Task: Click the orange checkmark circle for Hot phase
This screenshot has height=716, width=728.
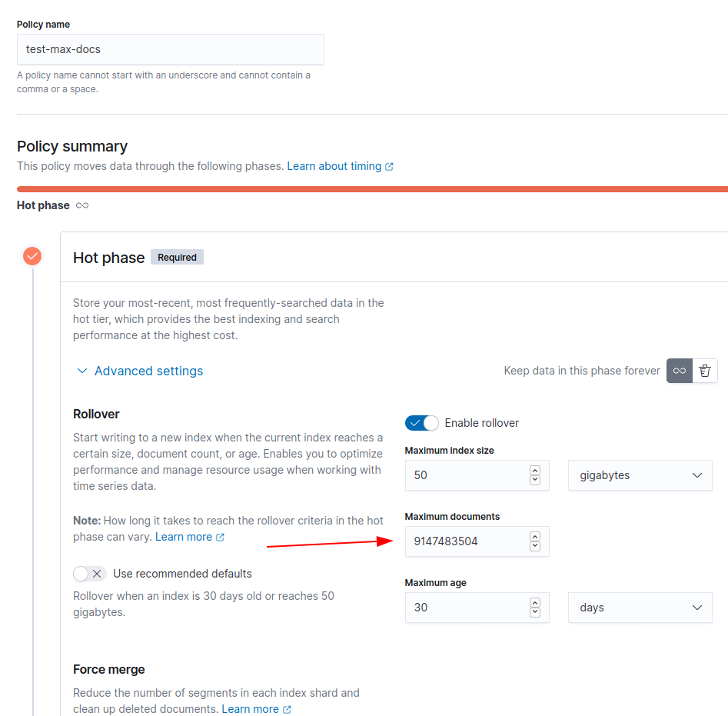Action: pos(32,255)
